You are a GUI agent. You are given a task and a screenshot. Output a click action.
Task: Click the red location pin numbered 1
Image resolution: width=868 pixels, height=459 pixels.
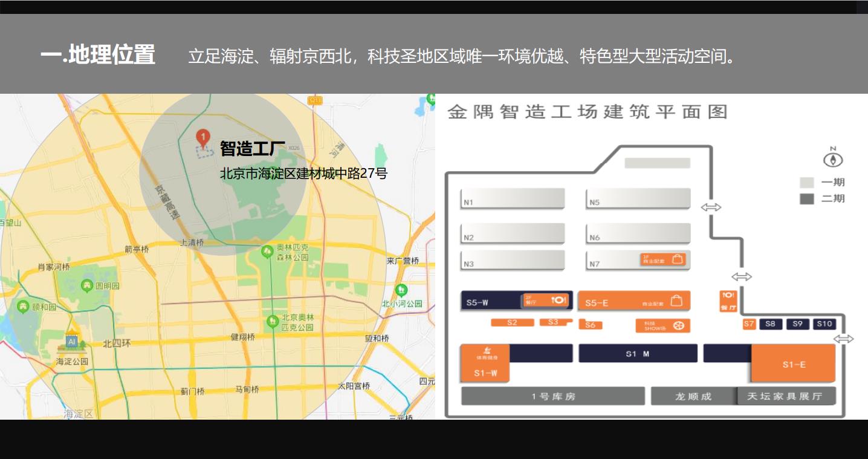pos(203,138)
